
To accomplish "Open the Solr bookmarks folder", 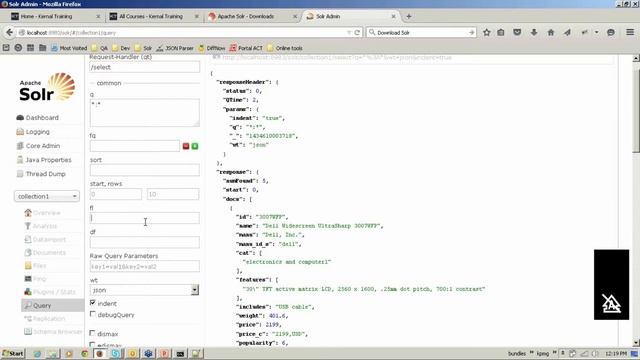I will (x=143, y=48).
